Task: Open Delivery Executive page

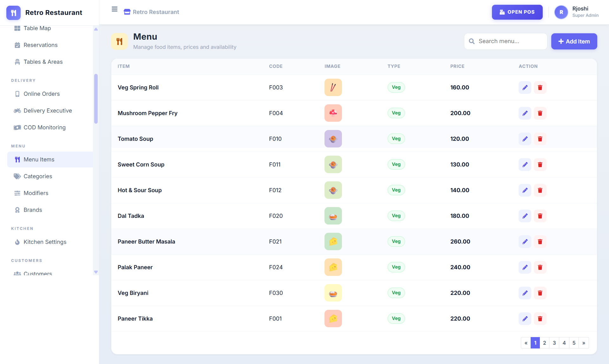Action: click(x=50, y=111)
